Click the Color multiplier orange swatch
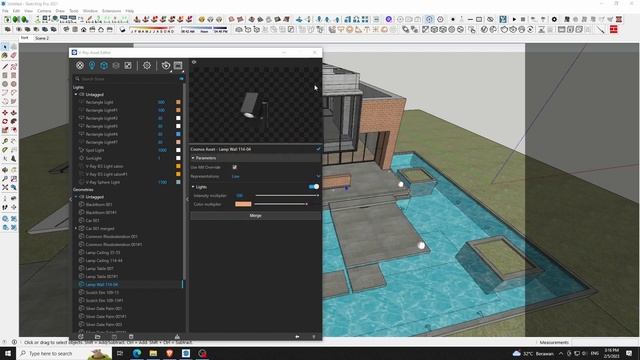Viewport: 640px width, 360px height. click(243, 204)
